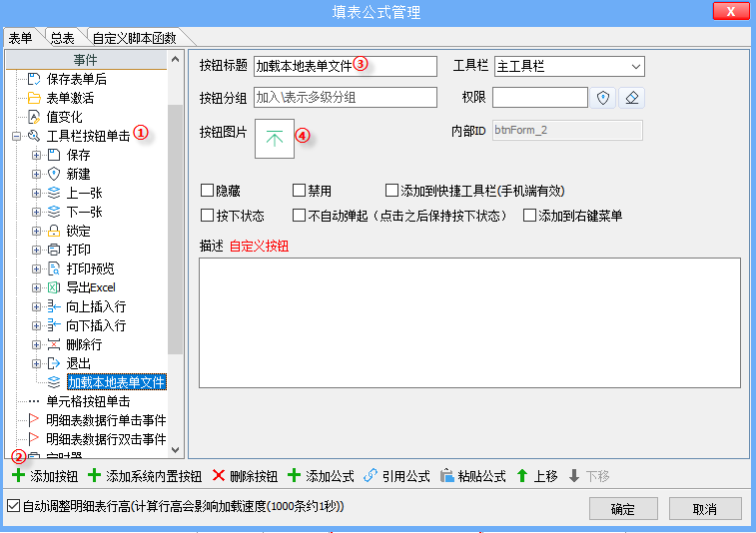The height and width of the screenshot is (533, 756).
Task: Click inside the 描述 text area
Action: (469, 322)
